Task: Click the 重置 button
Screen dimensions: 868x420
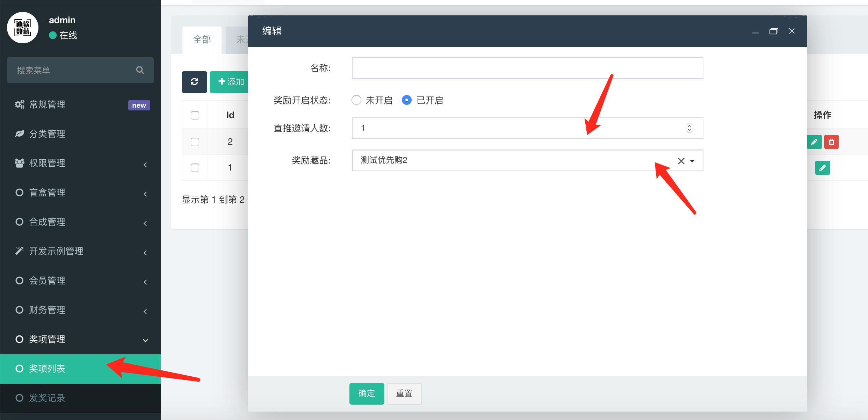Action: coord(404,393)
